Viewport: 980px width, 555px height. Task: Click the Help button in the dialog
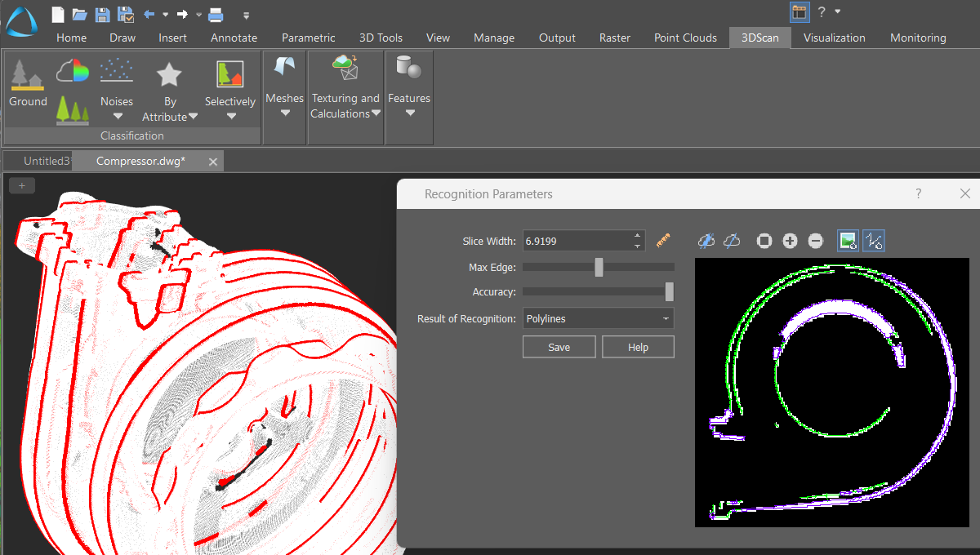[638, 347]
